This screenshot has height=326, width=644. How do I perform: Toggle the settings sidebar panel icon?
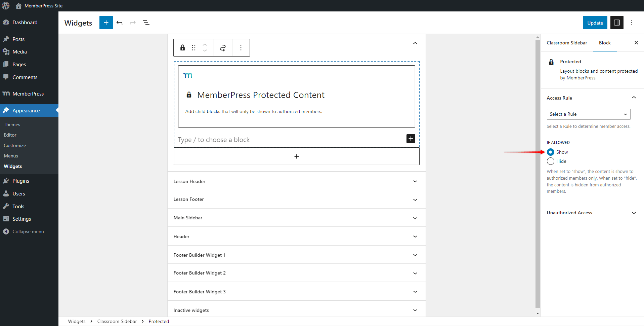tap(617, 23)
